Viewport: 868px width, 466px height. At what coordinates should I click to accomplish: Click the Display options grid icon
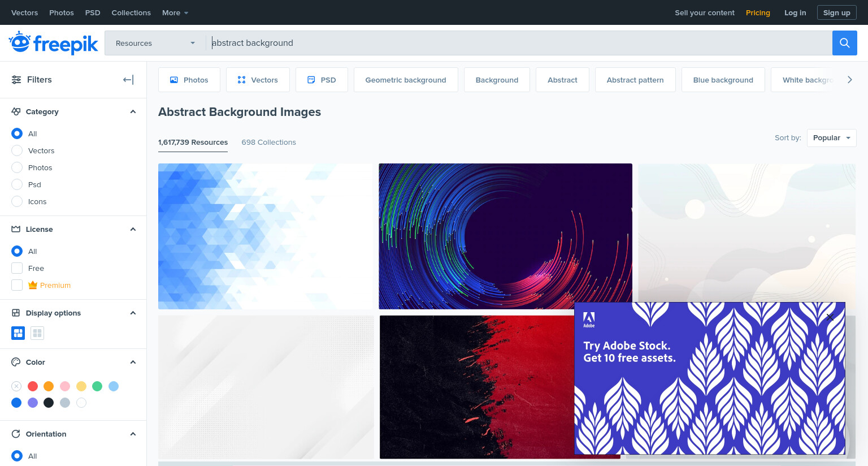(x=16, y=313)
